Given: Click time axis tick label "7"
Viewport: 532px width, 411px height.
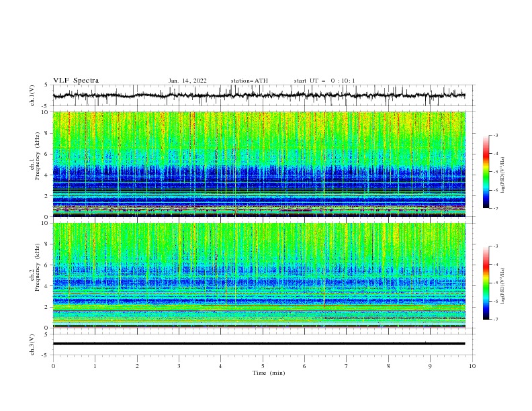Looking at the screenshot, I should point(346,366).
